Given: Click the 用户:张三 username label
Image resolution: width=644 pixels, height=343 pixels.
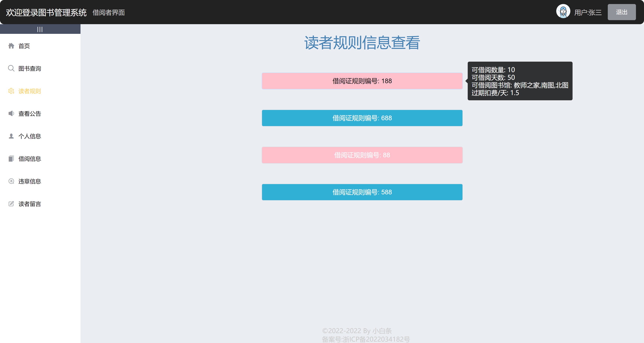Looking at the screenshot, I should click(588, 12).
